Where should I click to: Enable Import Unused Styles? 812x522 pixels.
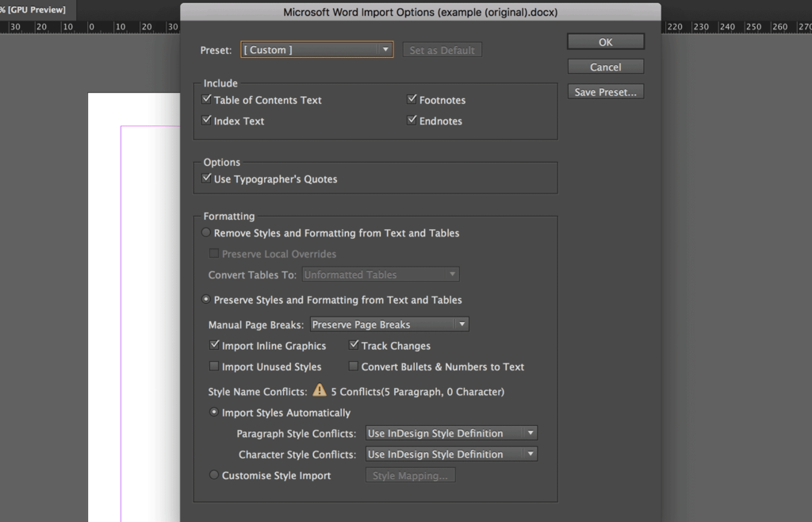tap(212, 367)
